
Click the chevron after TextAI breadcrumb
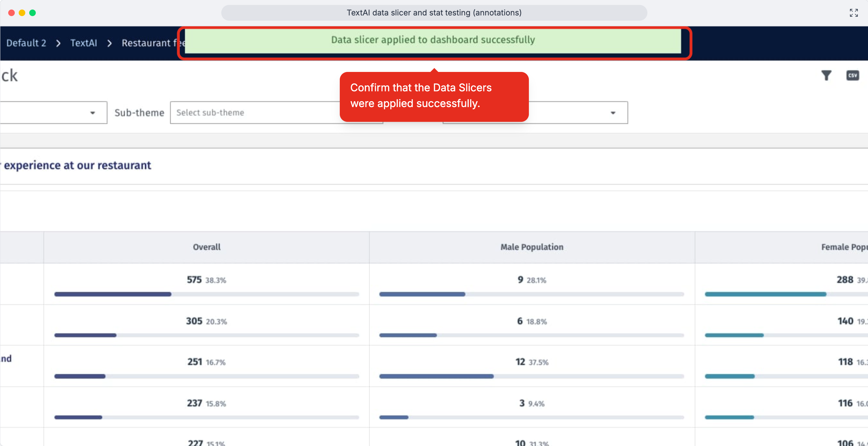coord(110,43)
